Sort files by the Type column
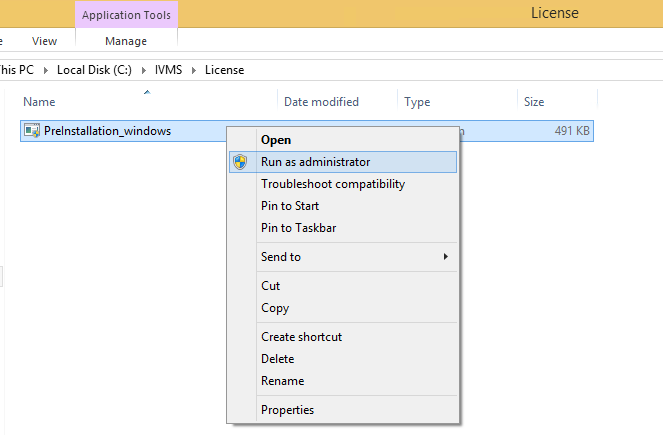 point(457,101)
